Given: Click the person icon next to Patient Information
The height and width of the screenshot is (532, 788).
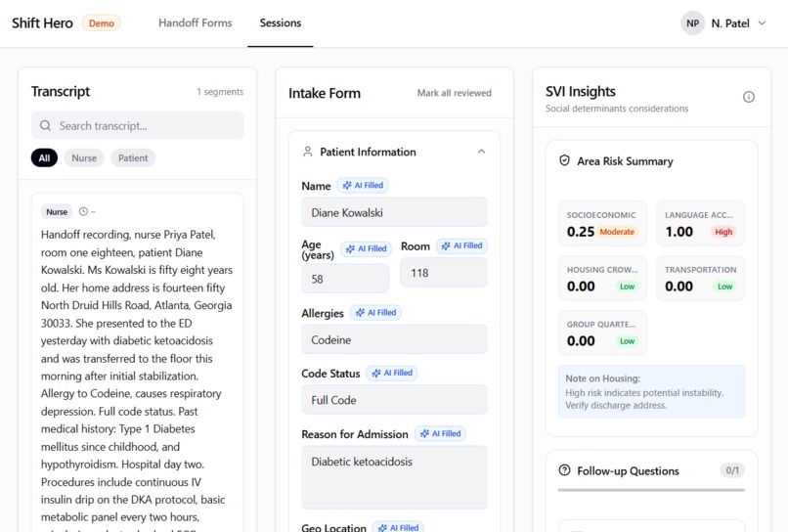Looking at the screenshot, I should (x=308, y=152).
